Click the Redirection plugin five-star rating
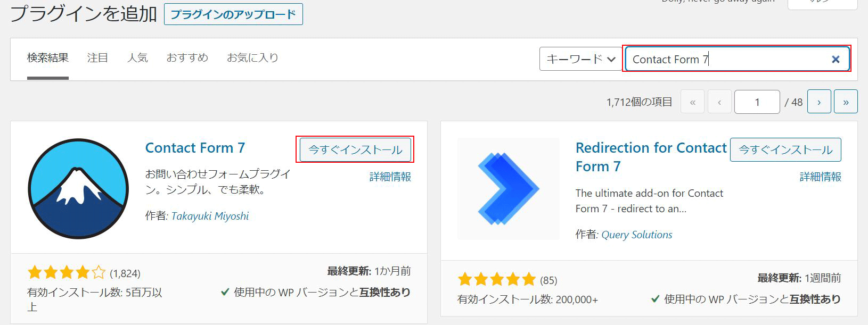This screenshot has height=325, width=868. pyautogui.click(x=496, y=280)
